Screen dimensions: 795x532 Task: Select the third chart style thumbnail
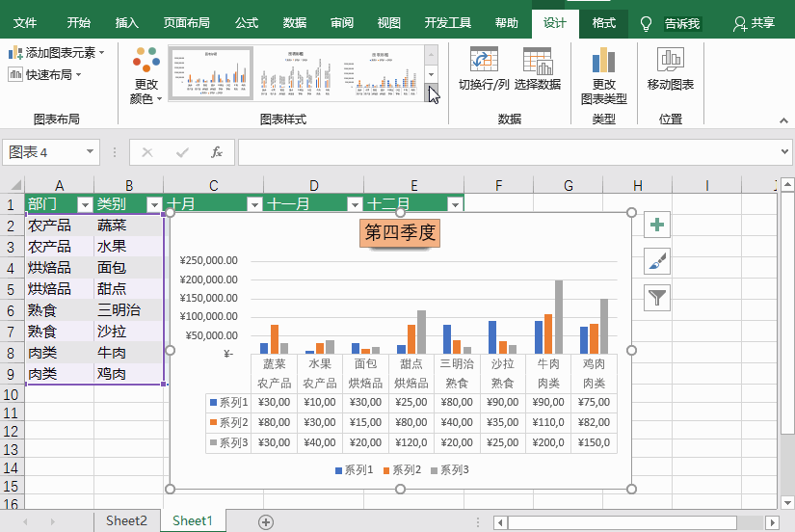click(381, 73)
